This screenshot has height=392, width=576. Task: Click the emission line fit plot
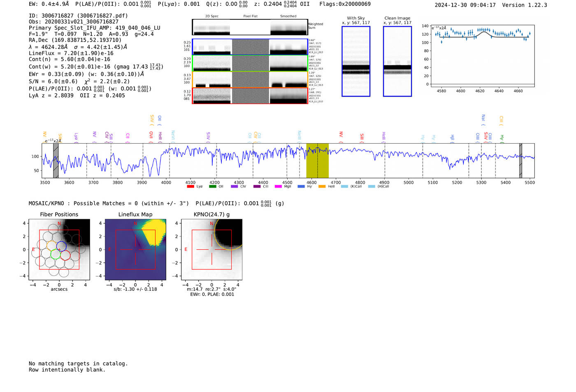pyautogui.click(x=482, y=56)
